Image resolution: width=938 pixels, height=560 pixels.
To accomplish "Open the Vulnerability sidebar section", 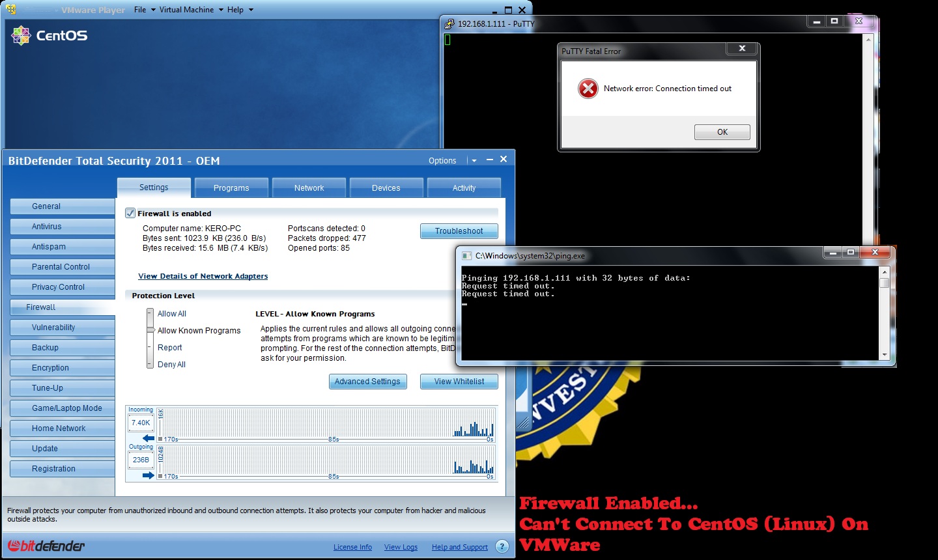I will 63,328.
